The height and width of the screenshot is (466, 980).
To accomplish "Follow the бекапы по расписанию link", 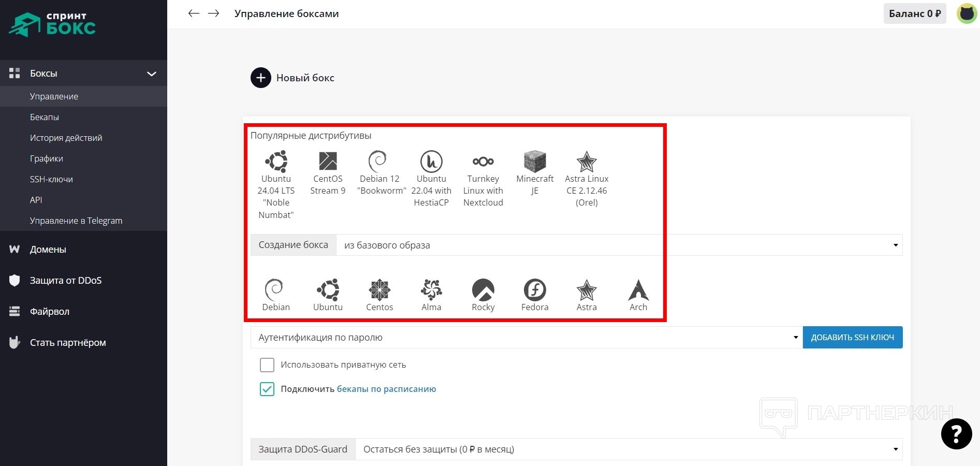I will tap(386, 389).
